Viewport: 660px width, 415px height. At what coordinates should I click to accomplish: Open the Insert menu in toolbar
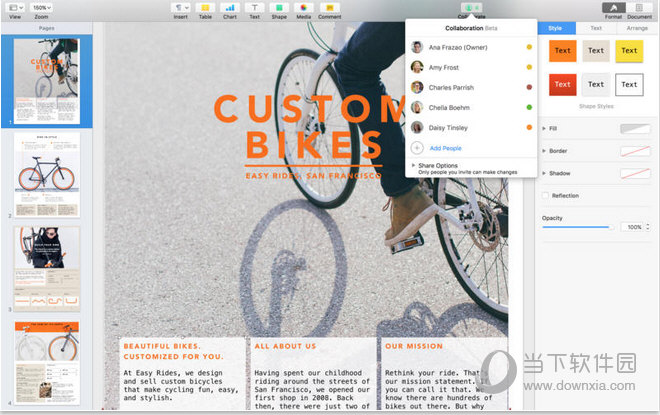pyautogui.click(x=180, y=8)
